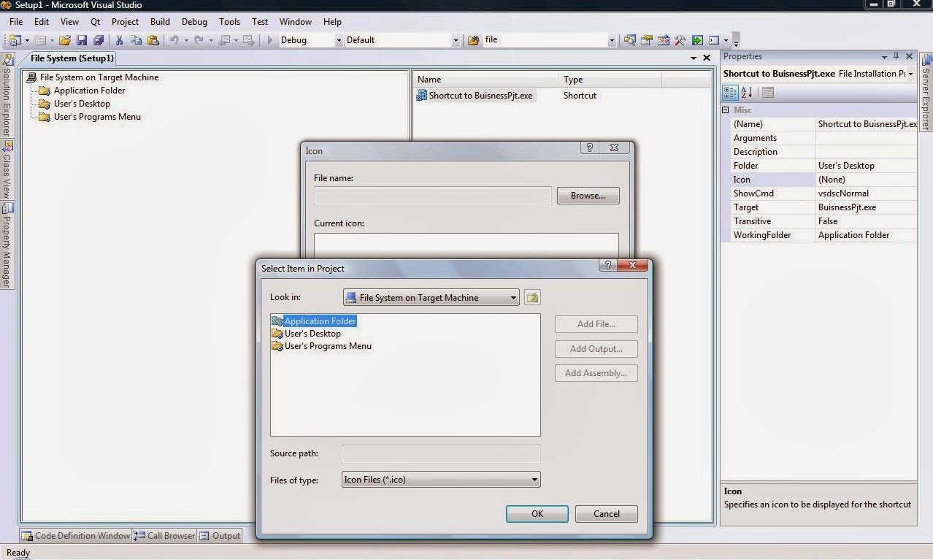Screen dimensions: 933x560
Task: Select Application Folder in the dialog list
Action: pyautogui.click(x=314, y=321)
